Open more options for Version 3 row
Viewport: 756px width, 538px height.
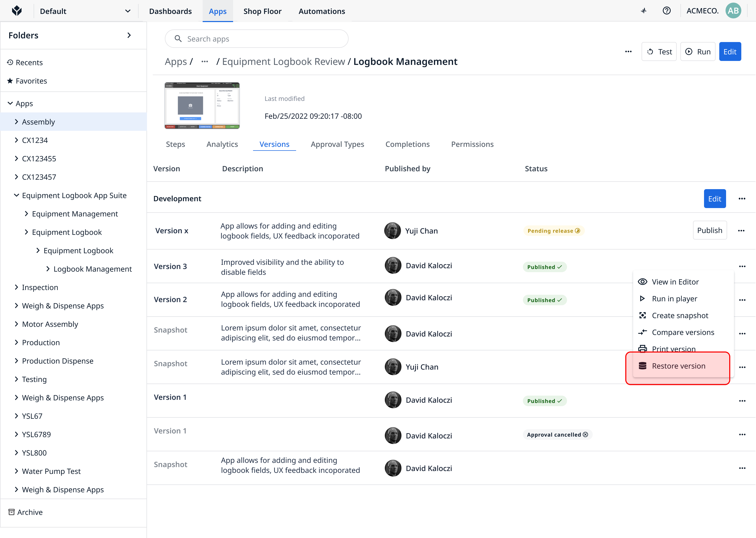coord(742,266)
